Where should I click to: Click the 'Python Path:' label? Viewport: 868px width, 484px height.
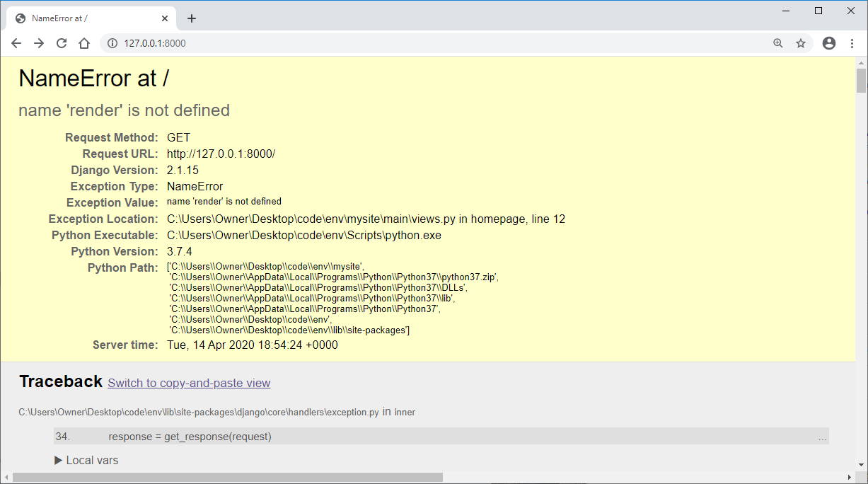coord(123,267)
